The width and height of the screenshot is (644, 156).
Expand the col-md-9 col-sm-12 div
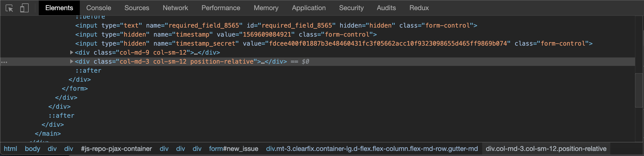click(x=72, y=52)
